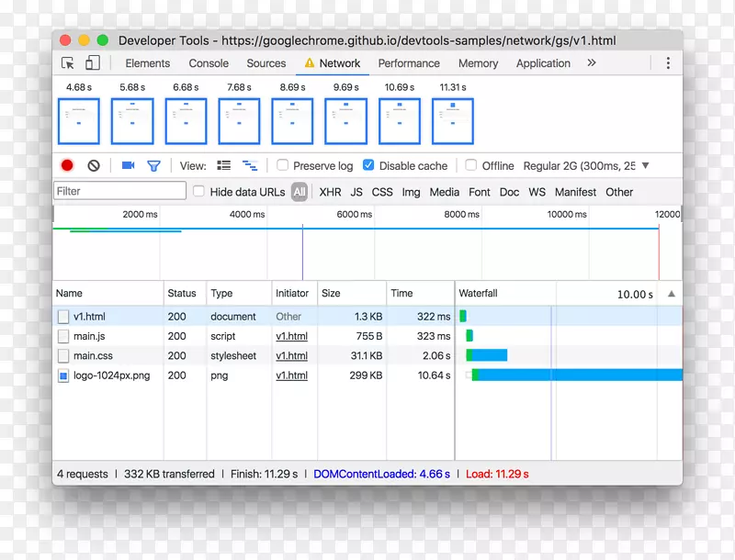Screen dimensions: 735x560
Task: Open the Performance tab
Action: (x=409, y=63)
